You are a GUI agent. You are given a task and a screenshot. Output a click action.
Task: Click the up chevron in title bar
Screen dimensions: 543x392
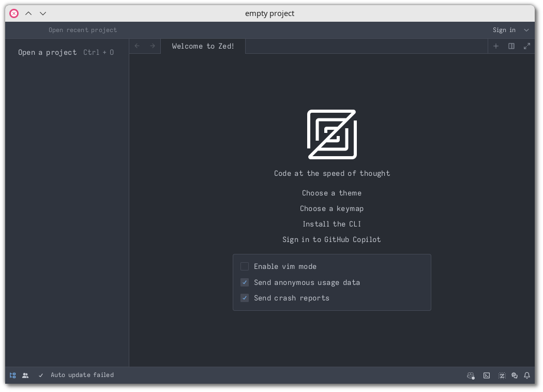click(x=28, y=13)
